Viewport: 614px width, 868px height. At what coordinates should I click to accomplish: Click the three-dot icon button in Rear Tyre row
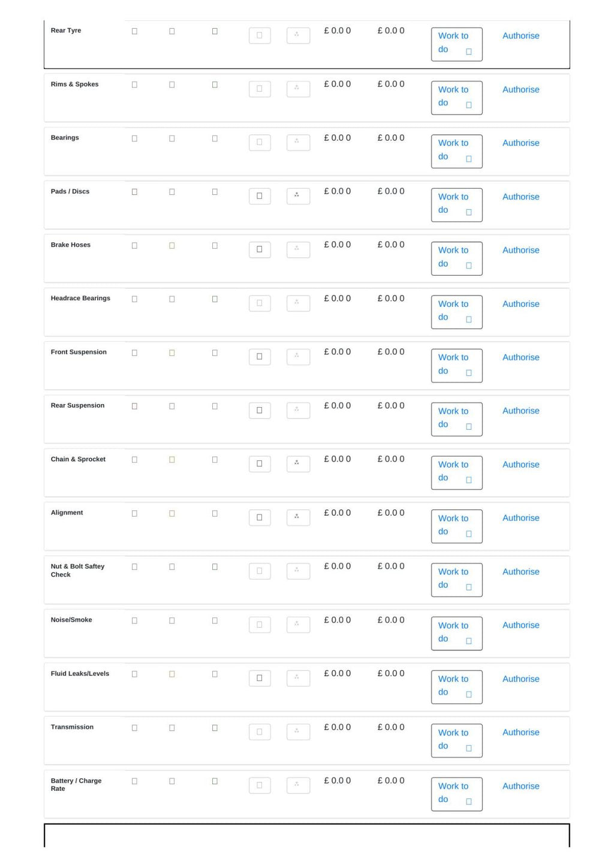(298, 35)
